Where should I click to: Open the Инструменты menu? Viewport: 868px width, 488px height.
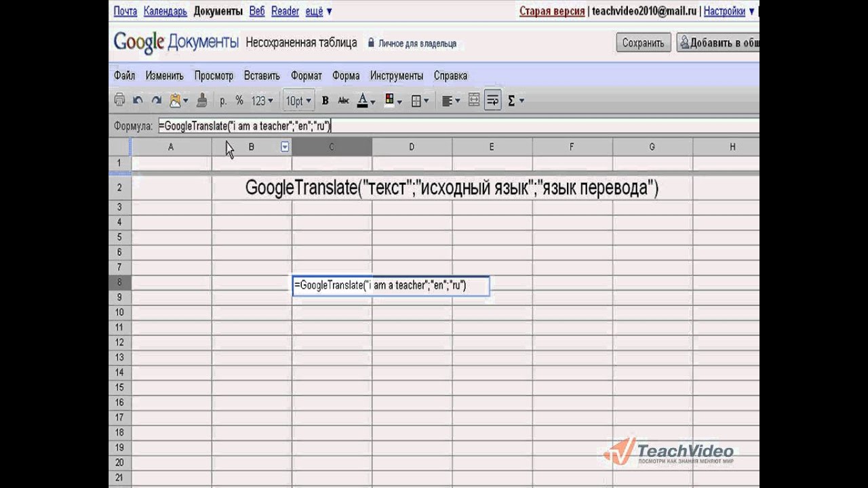(x=397, y=75)
